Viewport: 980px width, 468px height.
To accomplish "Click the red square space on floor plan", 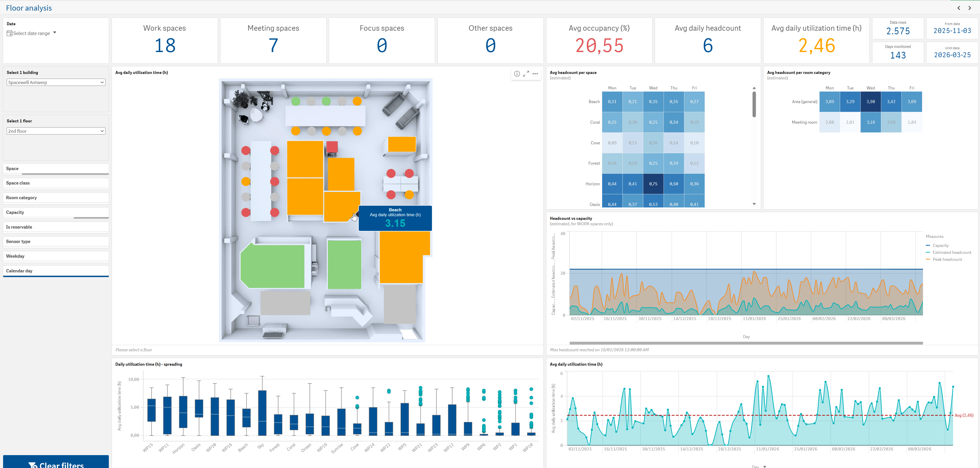I will [332, 147].
